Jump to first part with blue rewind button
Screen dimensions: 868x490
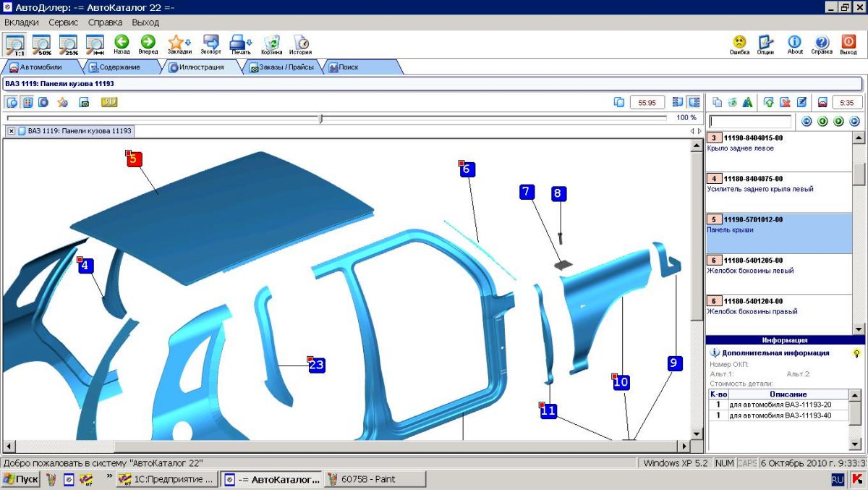point(807,122)
